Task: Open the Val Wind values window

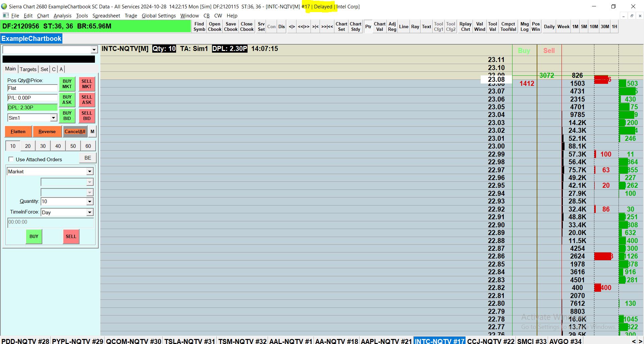Action: tap(480, 26)
